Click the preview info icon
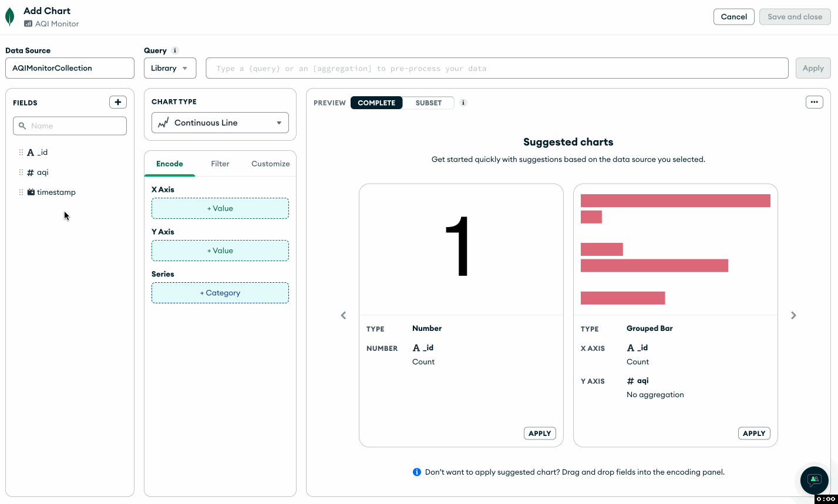 [x=463, y=103]
